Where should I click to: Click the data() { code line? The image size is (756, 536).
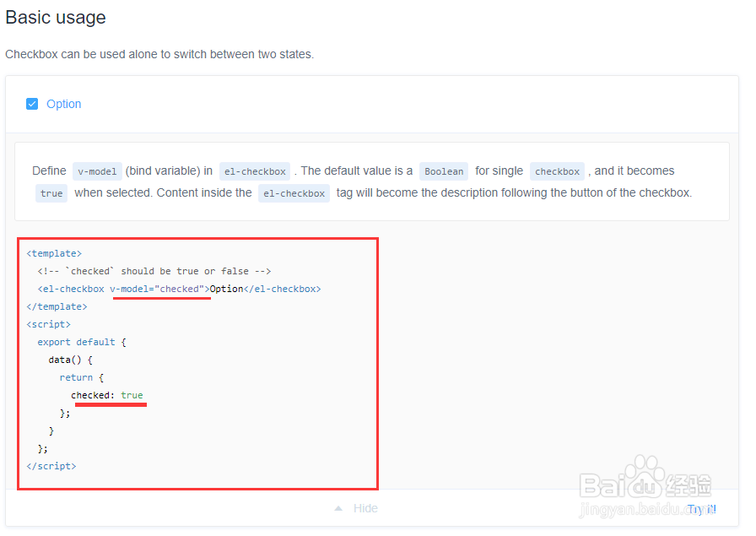70,360
